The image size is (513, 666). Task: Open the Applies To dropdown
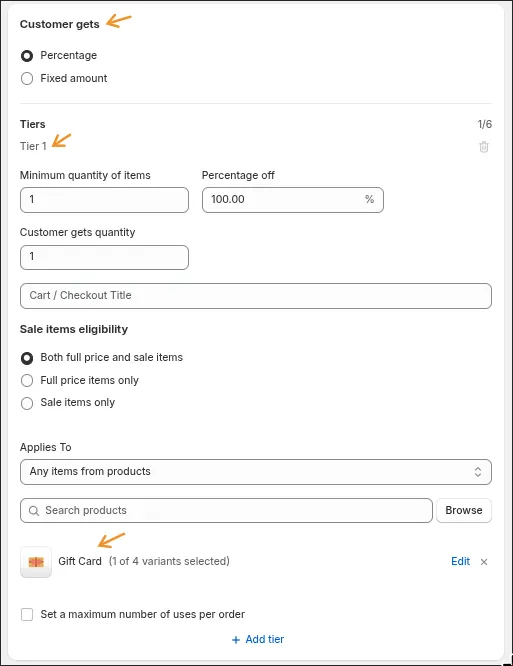(256, 472)
